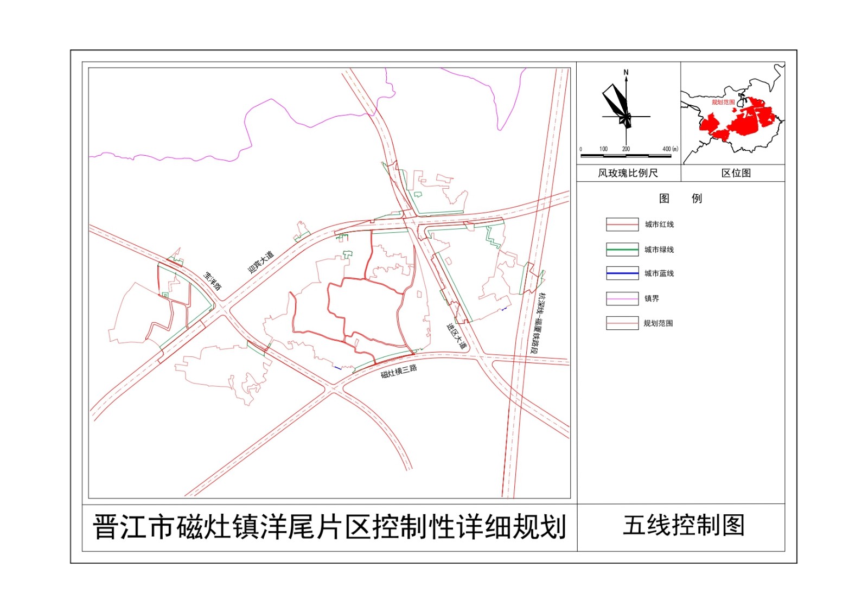The width and height of the screenshot is (868, 613).
Task: Click the red 规划范围 label in the locator map
Action: point(723,102)
